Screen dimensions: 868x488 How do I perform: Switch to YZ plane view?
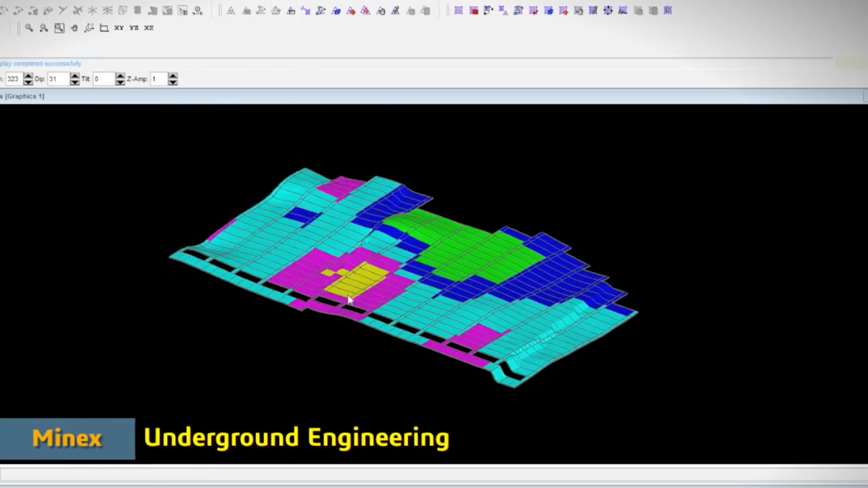tap(134, 28)
